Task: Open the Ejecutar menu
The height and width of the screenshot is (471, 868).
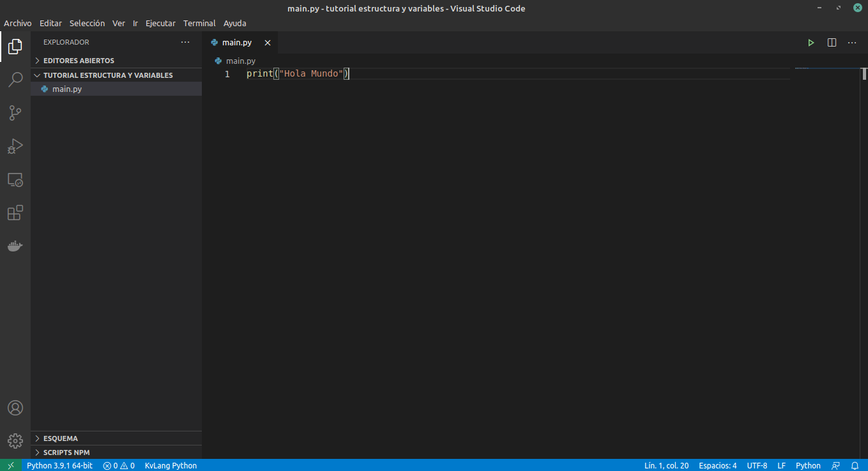Action: click(x=160, y=23)
